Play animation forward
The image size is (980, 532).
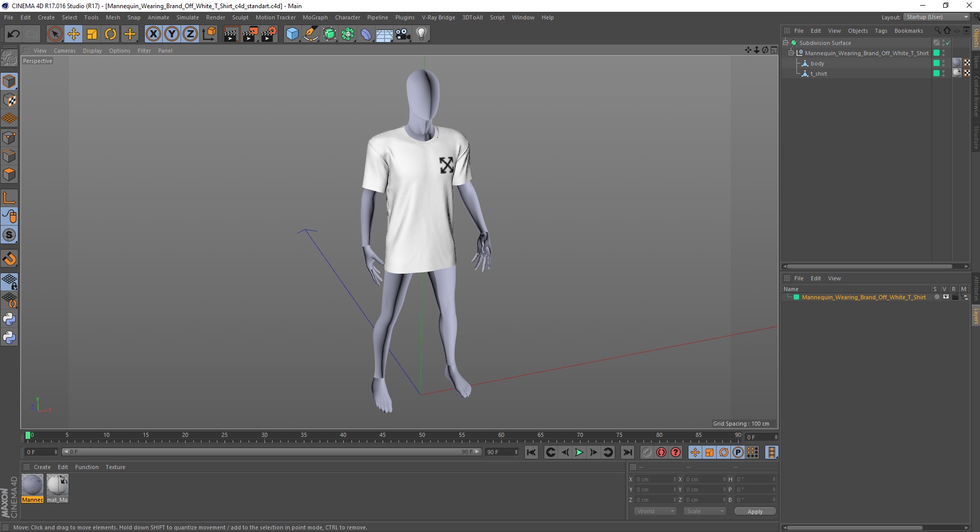[579, 452]
